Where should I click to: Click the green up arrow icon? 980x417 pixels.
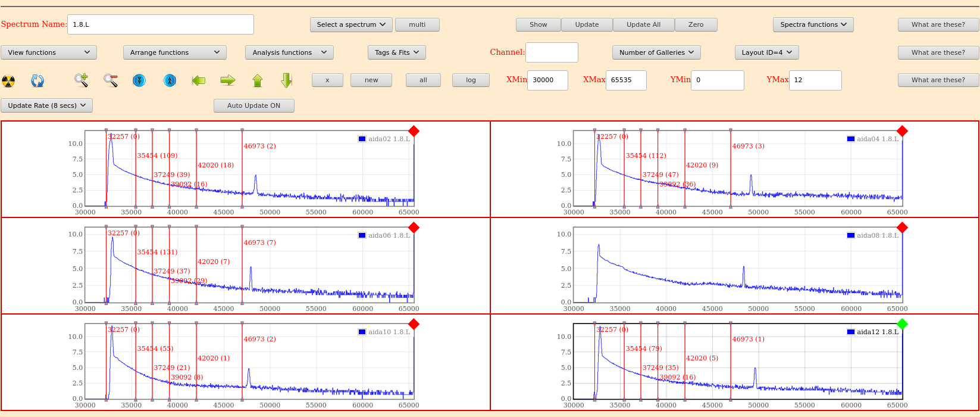tap(257, 80)
